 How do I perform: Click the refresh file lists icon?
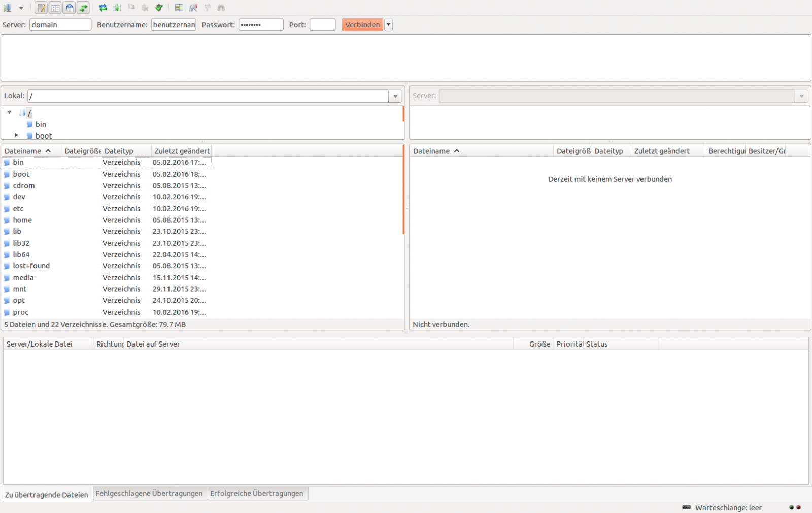tap(103, 8)
